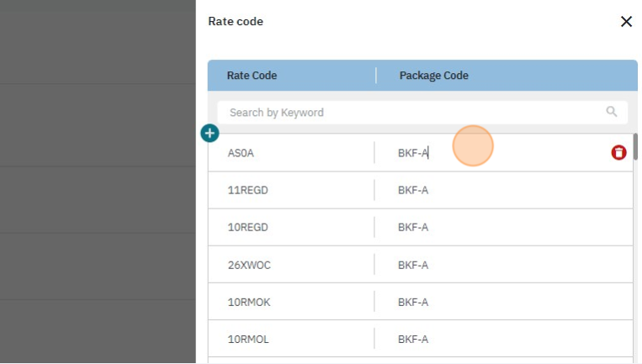642x364 pixels.
Task: Delete the AS0A rate code row
Action: coord(618,152)
